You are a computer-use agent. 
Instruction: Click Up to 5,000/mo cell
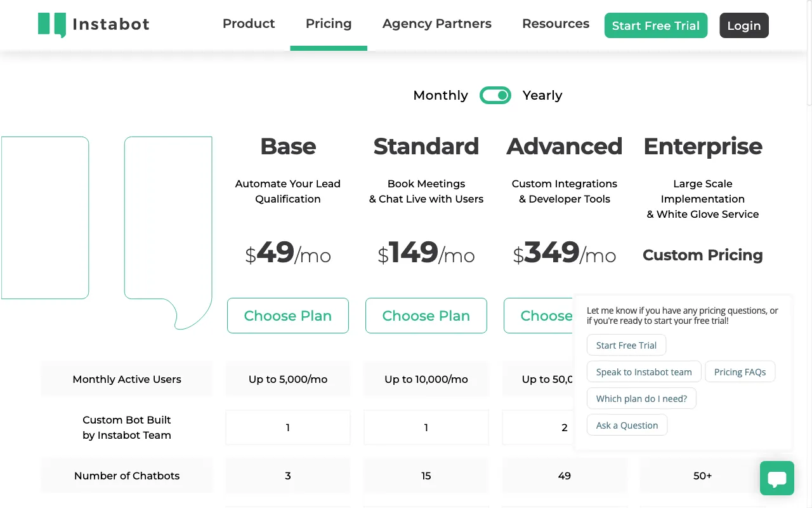[x=288, y=379]
